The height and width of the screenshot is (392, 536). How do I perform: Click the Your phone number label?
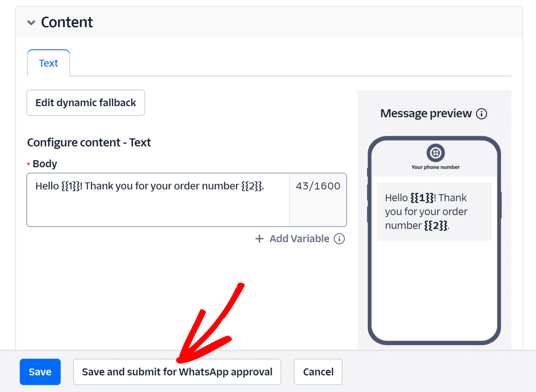click(x=435, y=167)
